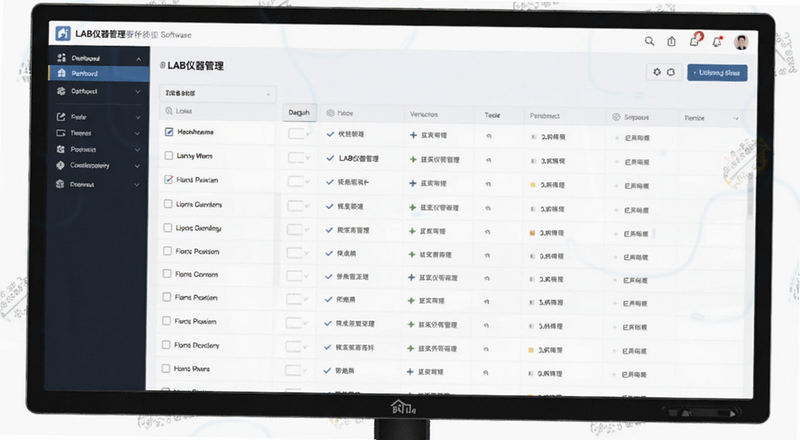800x440 pixels.
Task: Check the Hontd Phare row checkbox
Action: coord(166,368)
